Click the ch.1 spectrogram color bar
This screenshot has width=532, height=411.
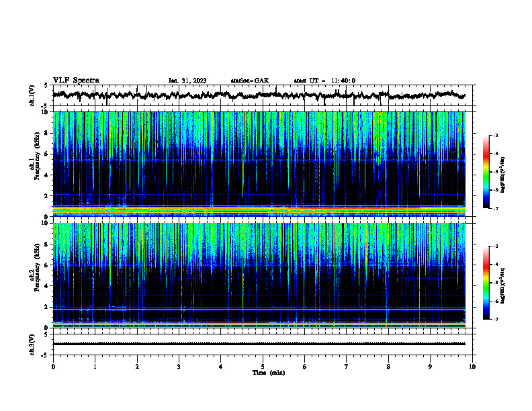click(486, 172)
